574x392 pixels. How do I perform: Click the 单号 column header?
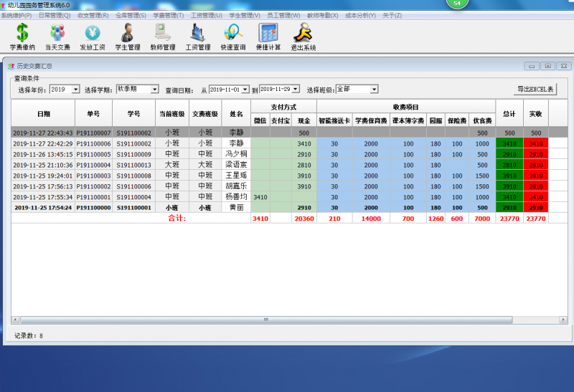(x=94, y=113)
